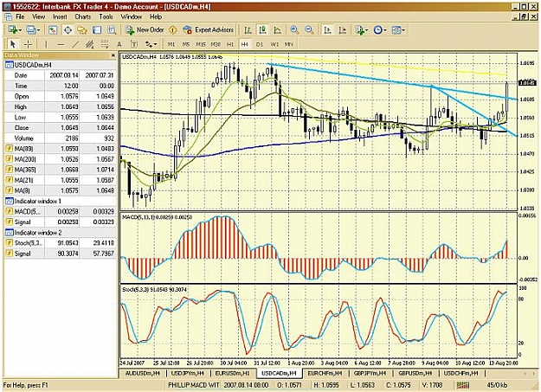Select the Vertical Line drawing tool
Image resolution: width=541 pixels, height=392 pixels.
point(46,44)
